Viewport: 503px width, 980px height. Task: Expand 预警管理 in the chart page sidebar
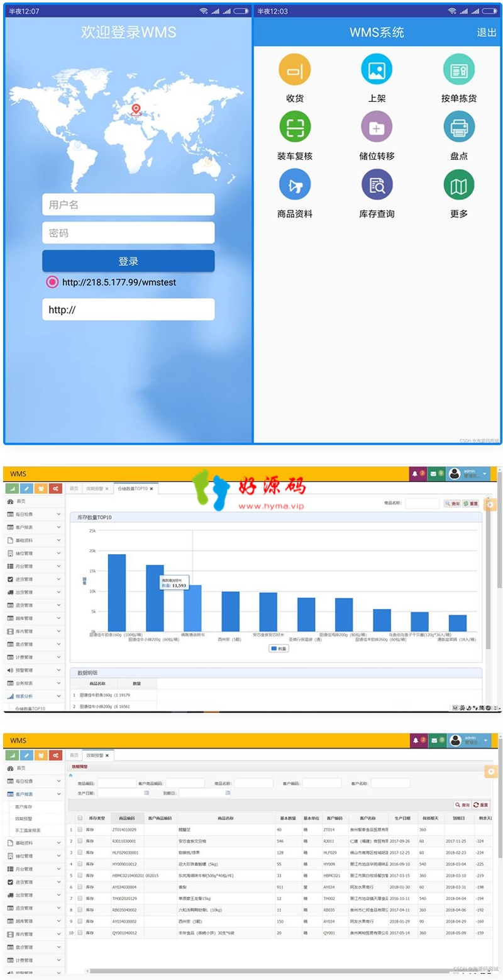pos(34,670)
